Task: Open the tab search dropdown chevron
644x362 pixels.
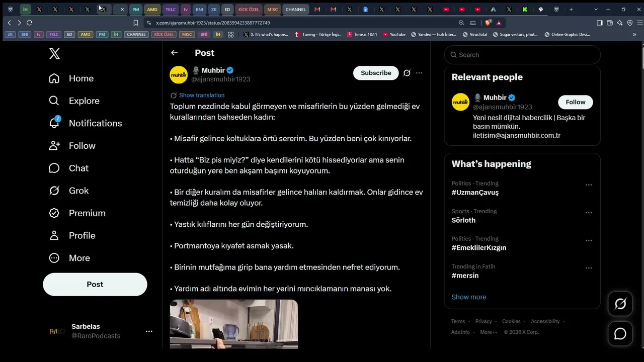Action: point(596,10)
